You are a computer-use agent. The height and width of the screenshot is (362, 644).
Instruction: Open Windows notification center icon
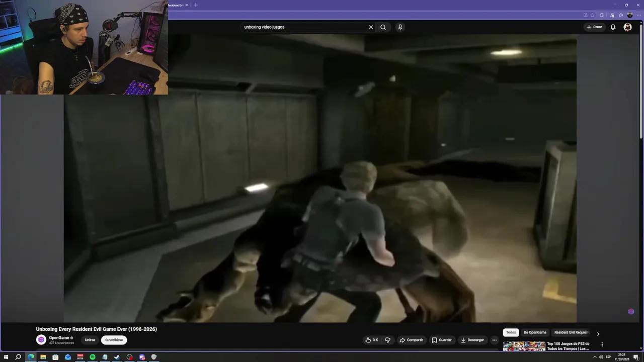point(636,357)
